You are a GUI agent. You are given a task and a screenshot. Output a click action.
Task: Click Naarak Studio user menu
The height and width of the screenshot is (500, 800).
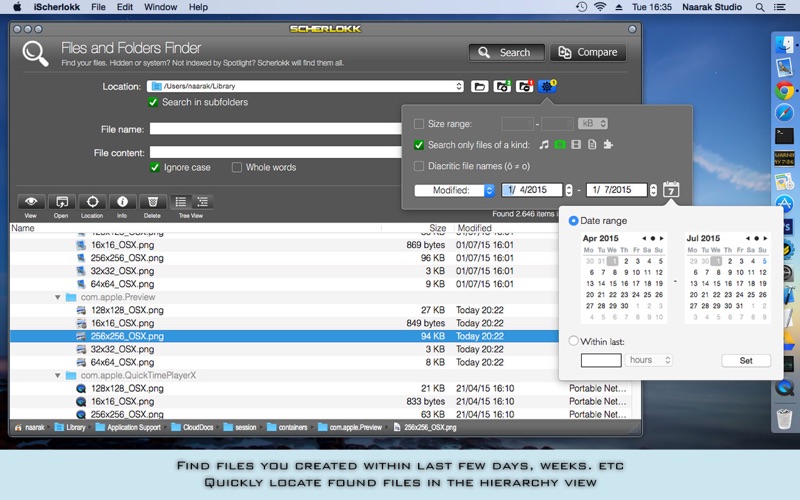point(712,7)
